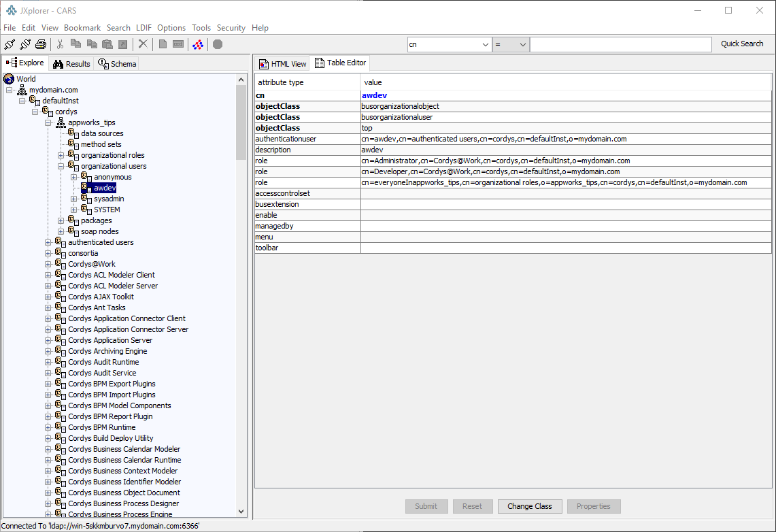Click the Rename entry icon
The width and height of the screenshot is (776, 532).
click(x=178, y=44)
